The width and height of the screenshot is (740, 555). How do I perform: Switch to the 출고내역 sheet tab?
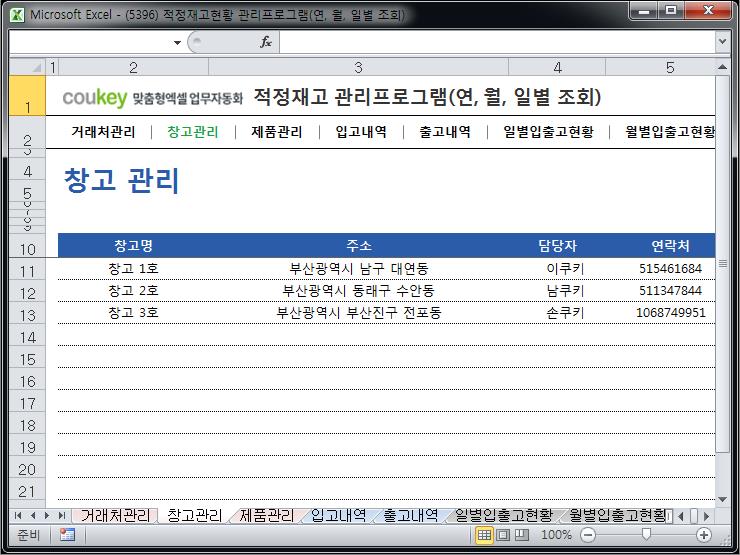pos(411,515)
